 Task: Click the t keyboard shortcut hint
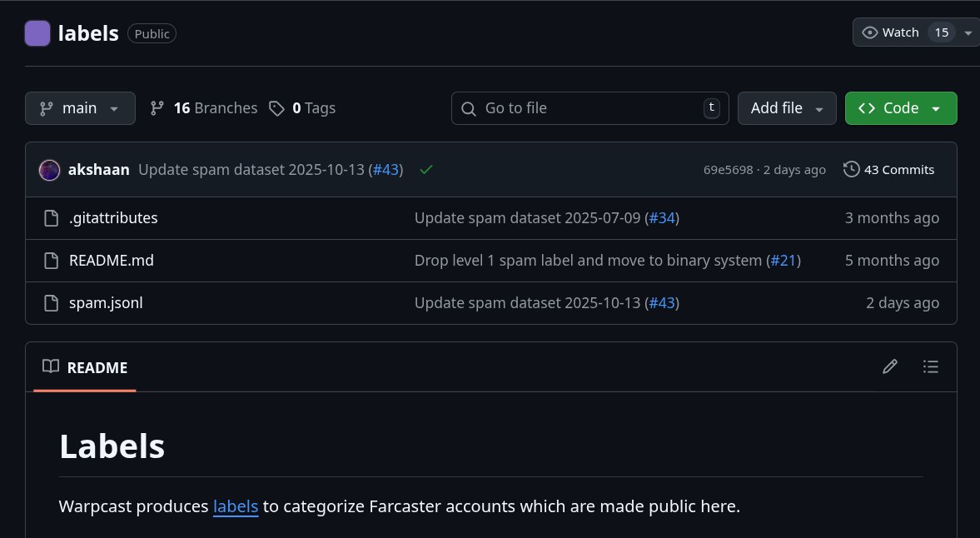pyautogui.click(x=711, y=107)
